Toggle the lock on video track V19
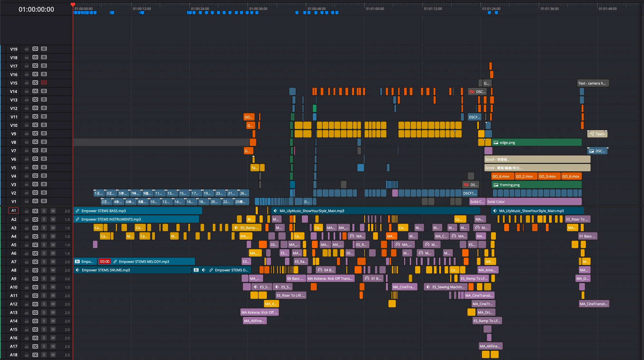This screenshot has width=644, height=360. tap(26, 49)
